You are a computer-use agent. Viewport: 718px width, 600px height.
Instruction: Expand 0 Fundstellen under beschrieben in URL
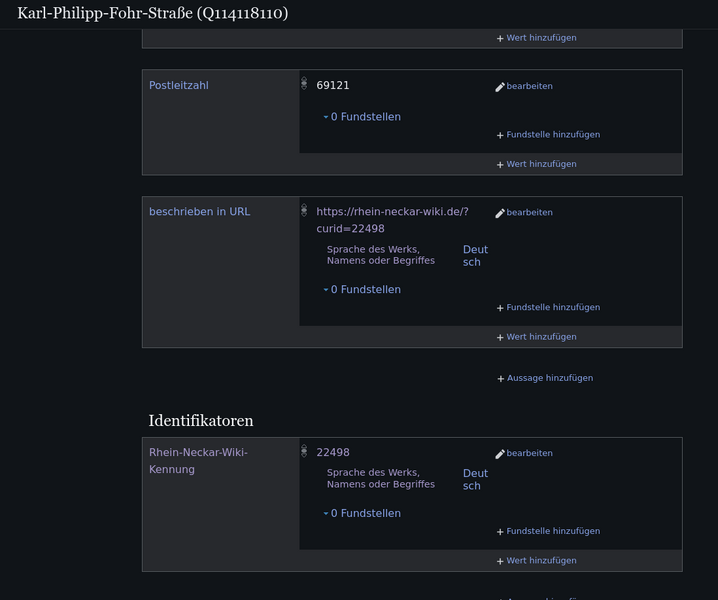(x=361, y=290)
